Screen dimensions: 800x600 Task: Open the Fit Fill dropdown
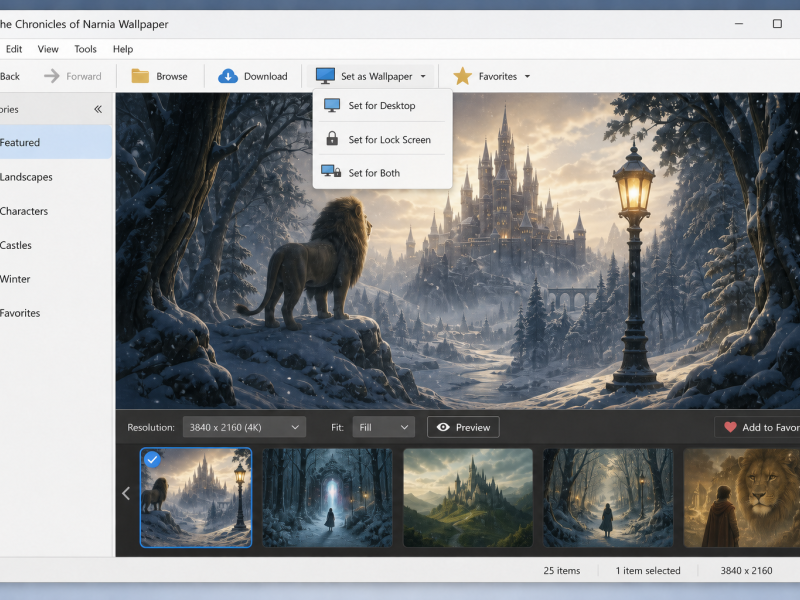[383, 427]
